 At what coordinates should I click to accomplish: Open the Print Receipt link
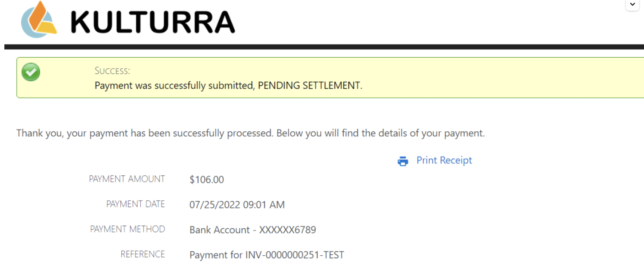[444, 160]
